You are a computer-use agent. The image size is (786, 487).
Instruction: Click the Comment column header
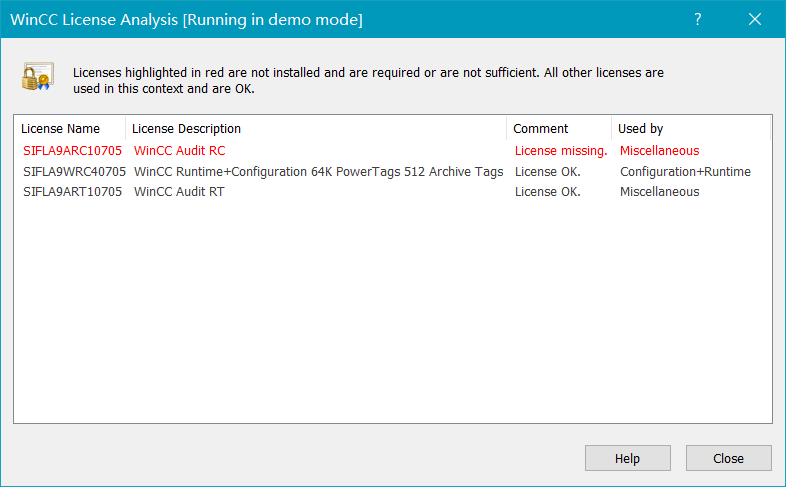pyautogui.click(x=541, y=129)
